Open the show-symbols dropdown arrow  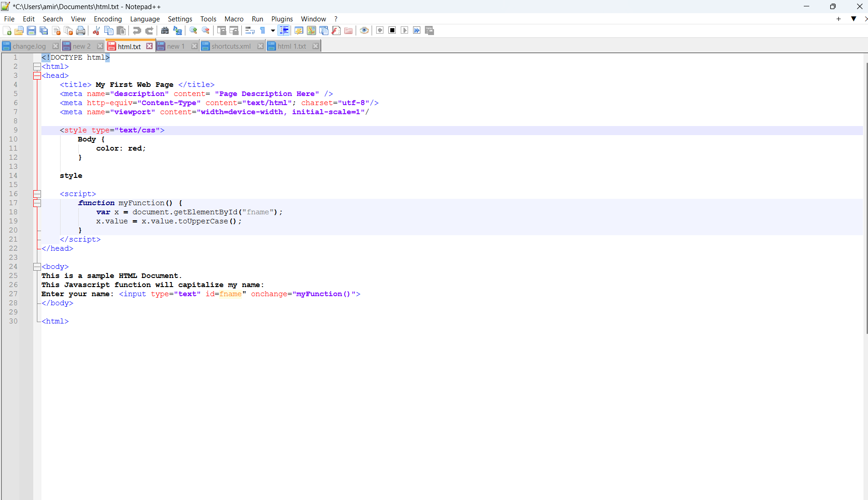[273, 30]
